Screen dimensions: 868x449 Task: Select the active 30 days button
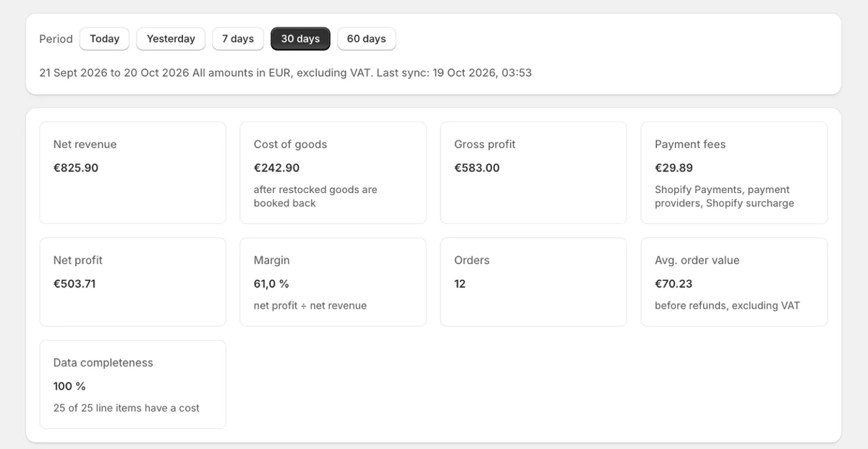click(300, 39)
